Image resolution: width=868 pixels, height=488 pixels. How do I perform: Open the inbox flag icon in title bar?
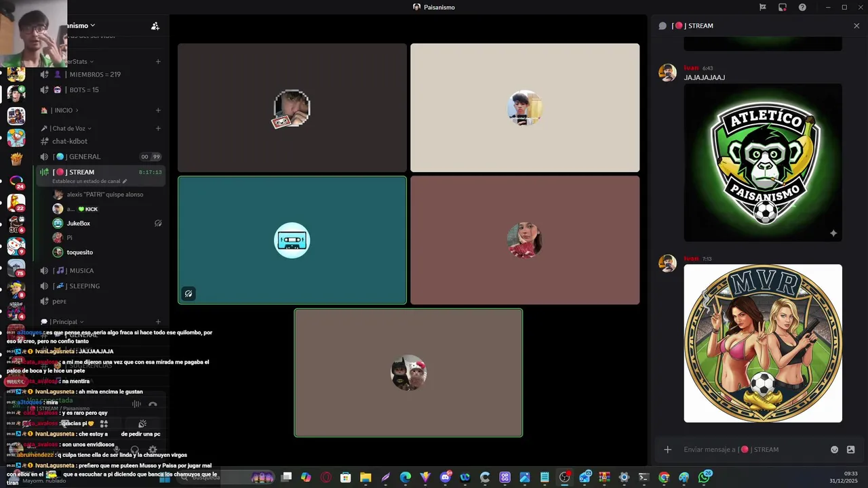(763, 7)
